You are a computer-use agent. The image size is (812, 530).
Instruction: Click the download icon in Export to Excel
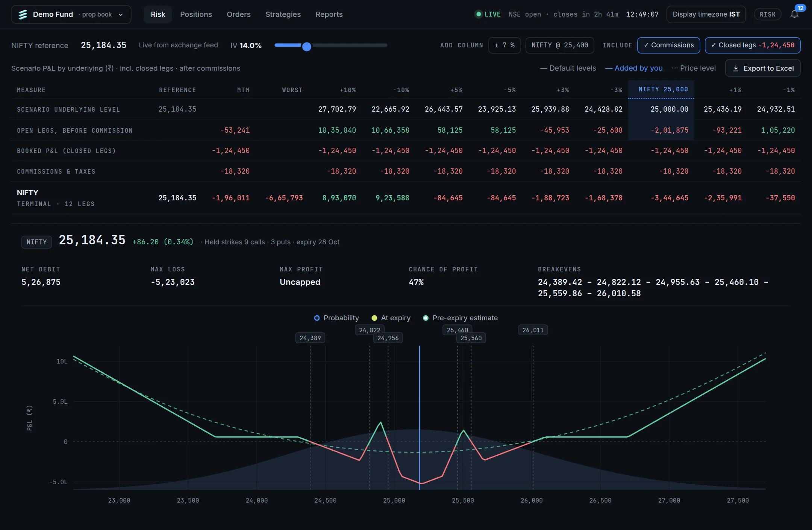tap(736, 68)
